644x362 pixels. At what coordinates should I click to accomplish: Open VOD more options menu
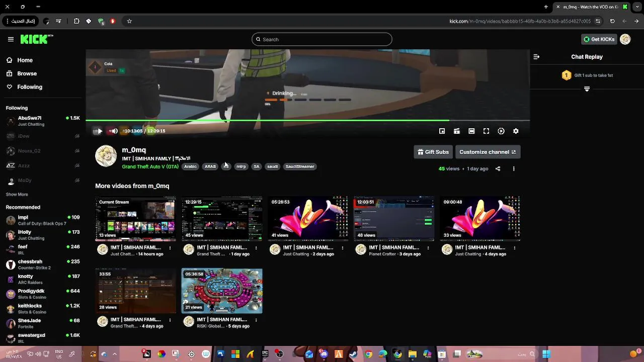click(x=514, y=169)
